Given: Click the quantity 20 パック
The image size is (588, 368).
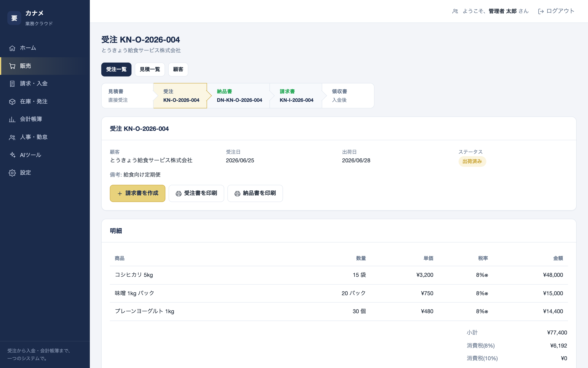Looking at the screenshot, I should pyautogui.click(x=354, y=293).
